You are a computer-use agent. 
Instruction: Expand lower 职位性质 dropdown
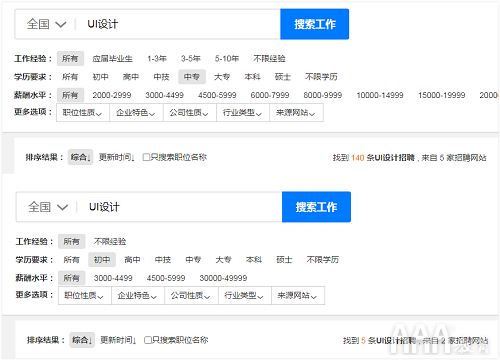(84, 295)
